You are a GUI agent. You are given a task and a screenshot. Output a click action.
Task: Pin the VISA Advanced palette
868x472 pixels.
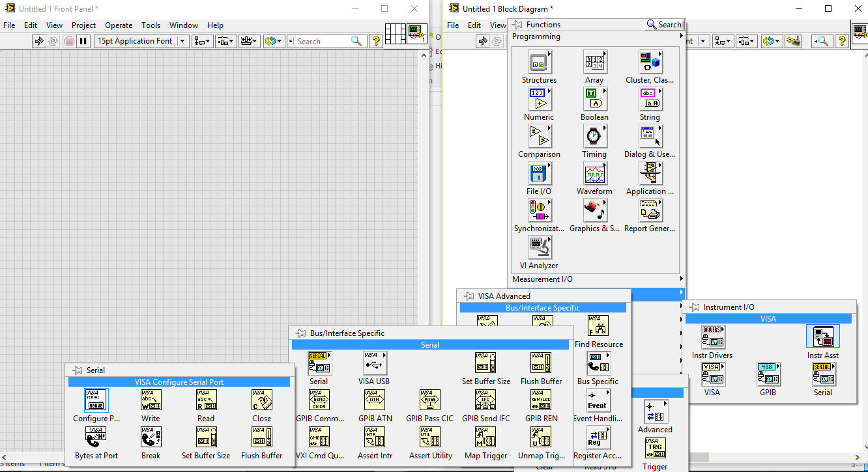point(469,296)
